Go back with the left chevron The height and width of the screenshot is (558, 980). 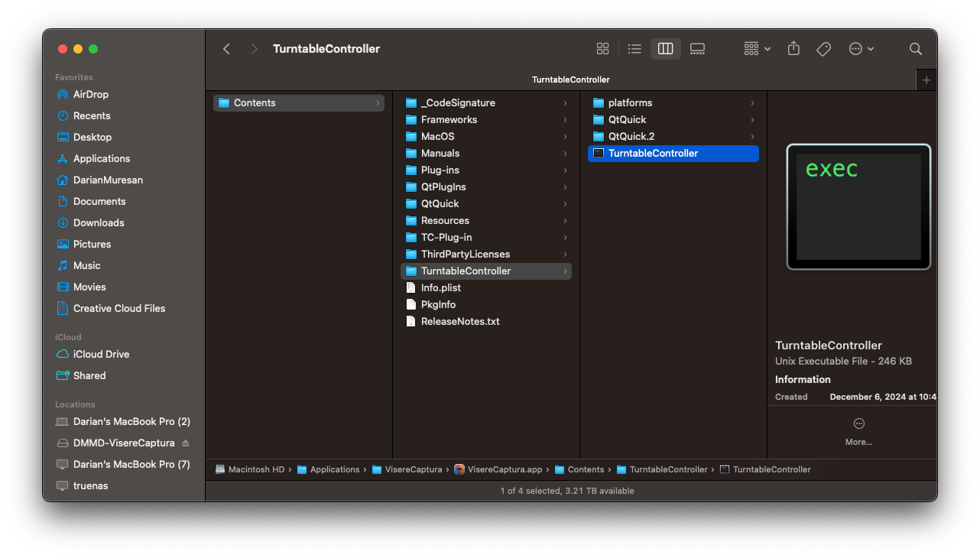(x=226, y=49)
